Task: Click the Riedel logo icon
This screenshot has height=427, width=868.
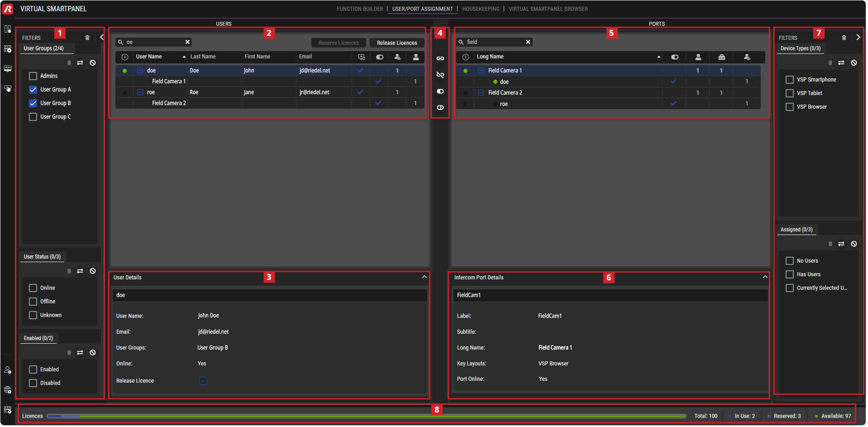Action: [8, 9]
